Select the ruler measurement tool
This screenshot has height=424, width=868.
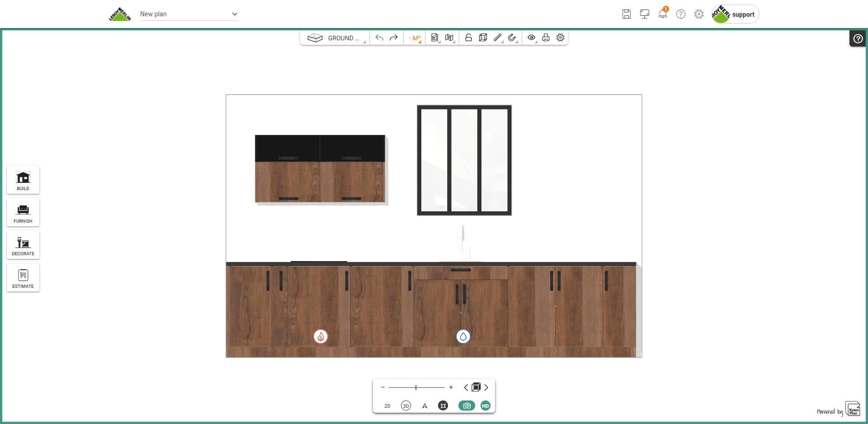pos(498,38)
